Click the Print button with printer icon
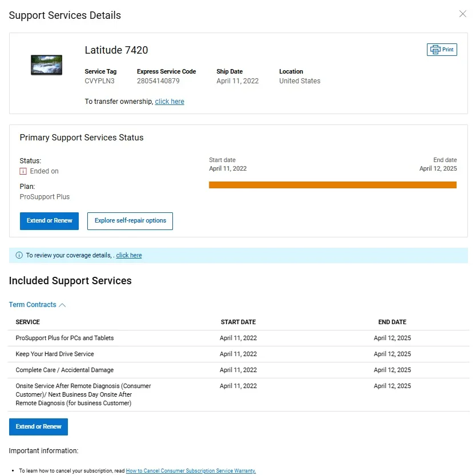The image size is (476, 476). click(442, 50)
